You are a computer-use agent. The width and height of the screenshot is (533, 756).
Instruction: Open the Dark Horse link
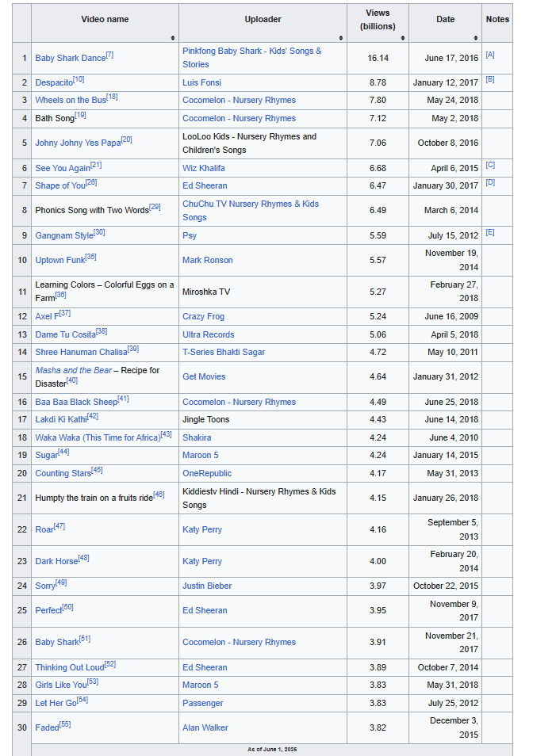56,562
